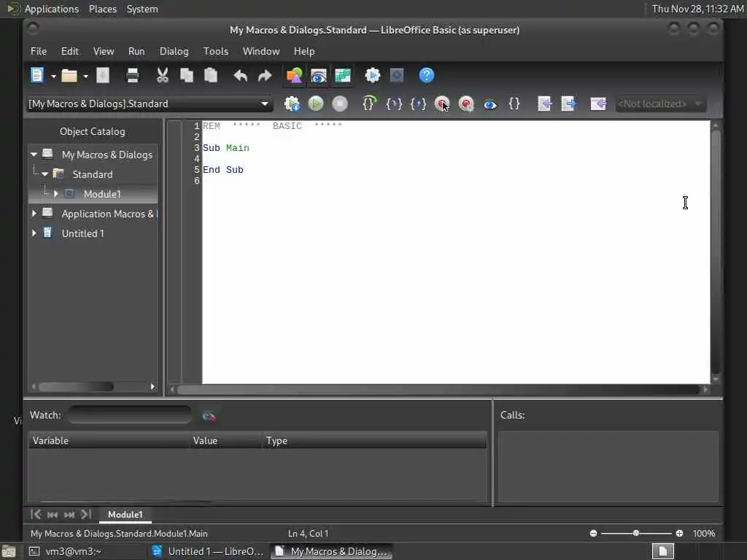Viewport: 747px width, 560px height.
Task: Go to previous module tab arrow
Action: click(x=53, y=514)
